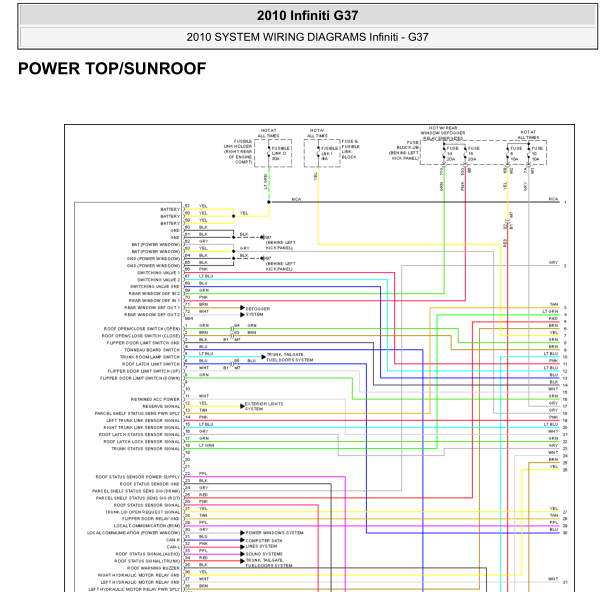The height and width of the screenshot is (592, 602).
Task: Click the 'FUSE 10 10A' fuse label
Action: [x=537, y=154]
